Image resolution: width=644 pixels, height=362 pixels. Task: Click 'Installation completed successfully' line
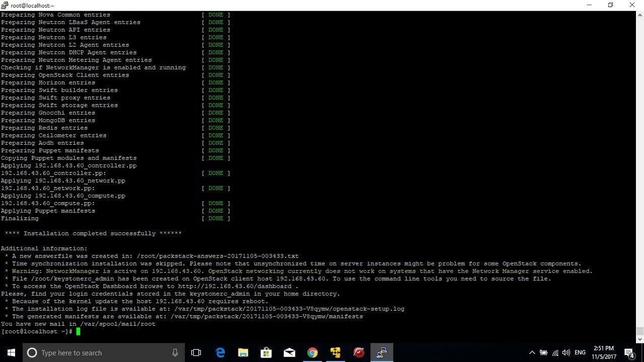pos(93,233)
